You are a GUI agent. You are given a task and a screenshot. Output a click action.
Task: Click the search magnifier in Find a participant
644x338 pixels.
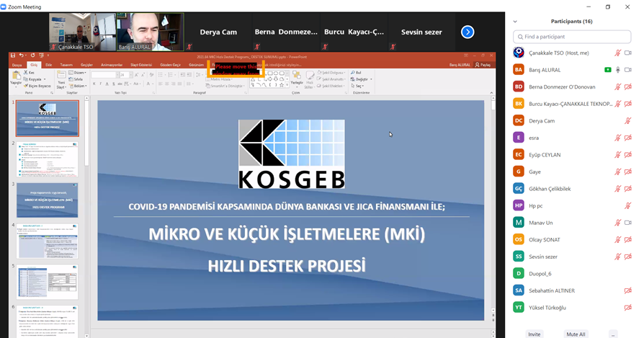coord(520,37)
